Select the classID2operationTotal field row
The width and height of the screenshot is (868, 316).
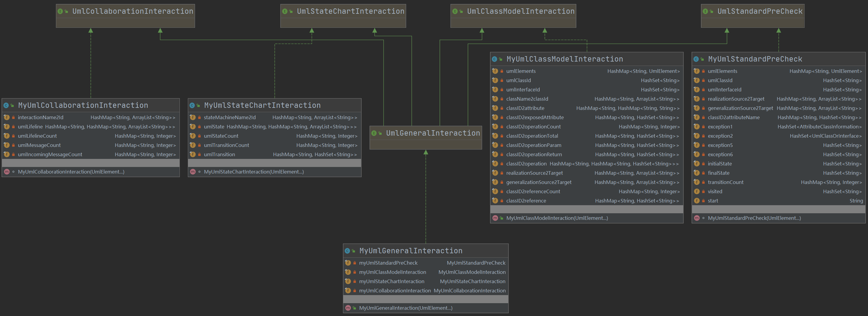[x=587, y=136]
